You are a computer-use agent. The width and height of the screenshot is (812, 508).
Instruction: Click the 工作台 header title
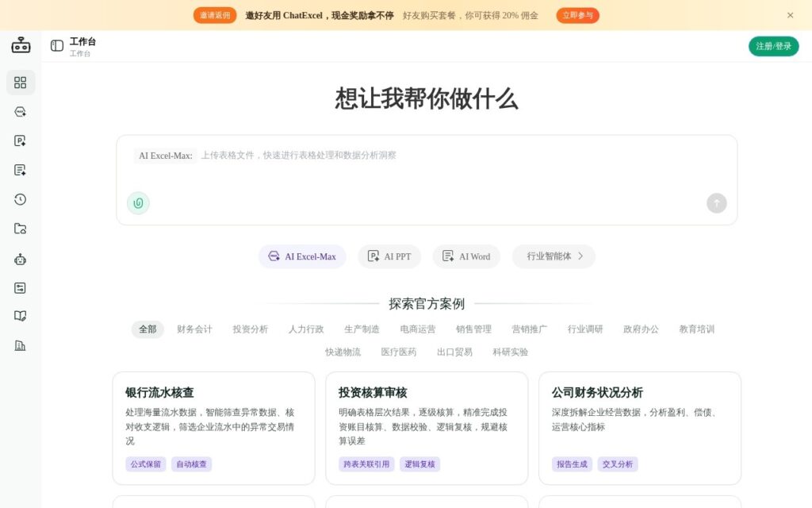[82, 41]
